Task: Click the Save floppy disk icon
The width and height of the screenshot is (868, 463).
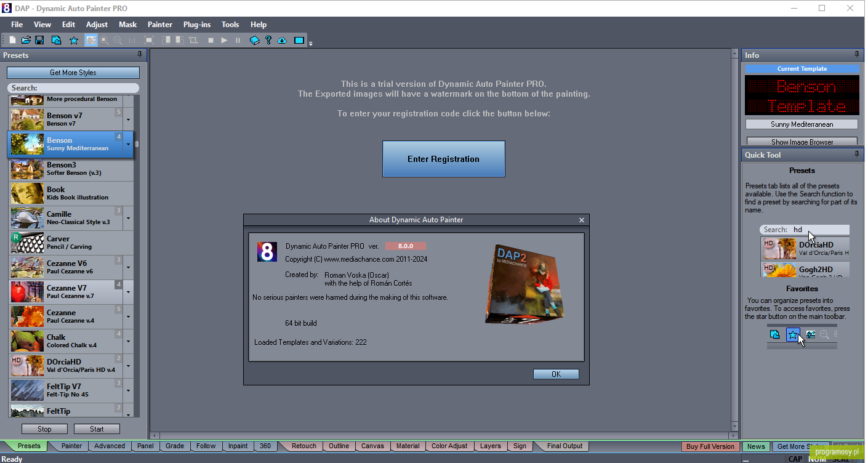Action: pos(39,40)
